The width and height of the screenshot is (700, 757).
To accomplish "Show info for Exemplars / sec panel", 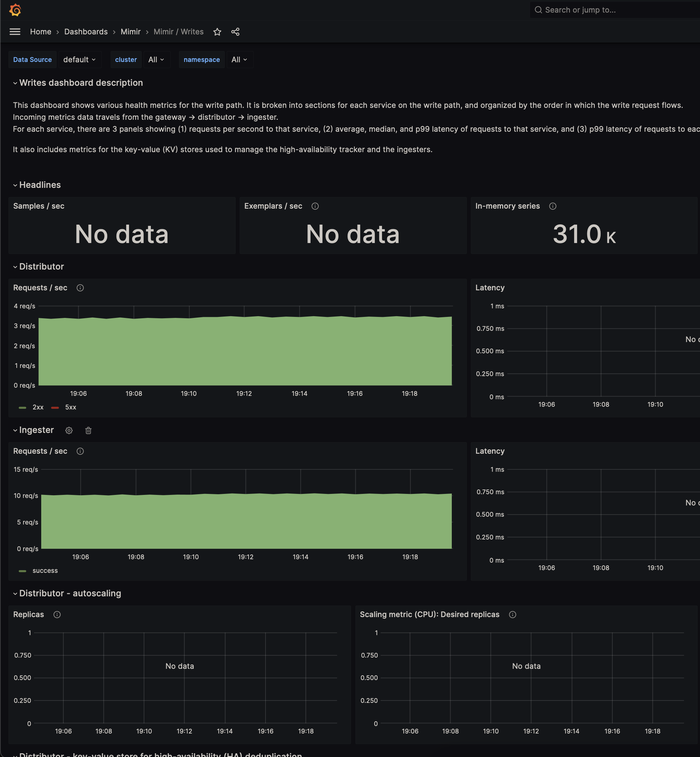I will pyautogui.click(x=315, y=206).
